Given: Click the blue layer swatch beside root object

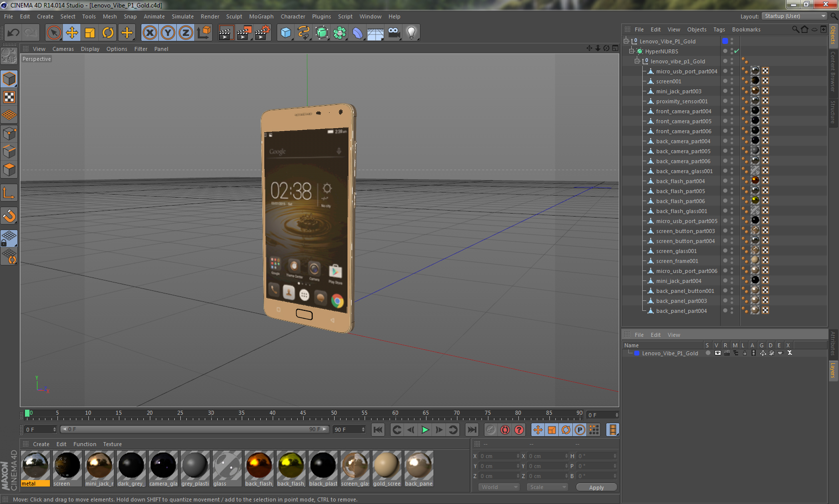Looking at the screenshot, I should 725,41.
